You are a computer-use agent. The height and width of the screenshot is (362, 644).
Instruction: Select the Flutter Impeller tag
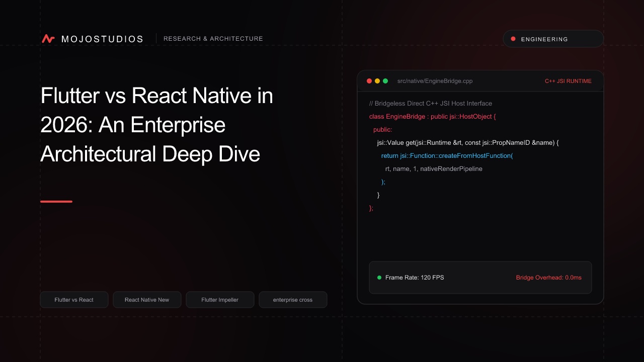click(220, 300)
